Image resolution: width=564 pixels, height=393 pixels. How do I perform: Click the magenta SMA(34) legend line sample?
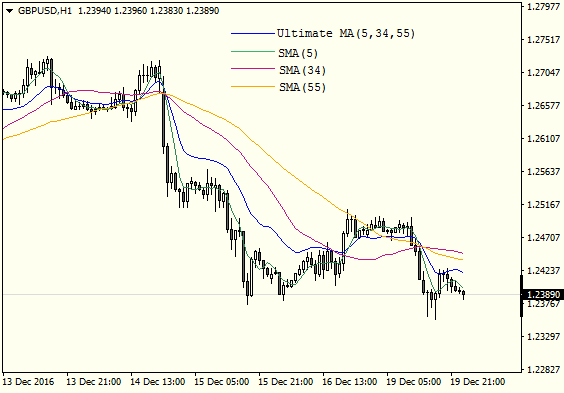pos(253,68)
